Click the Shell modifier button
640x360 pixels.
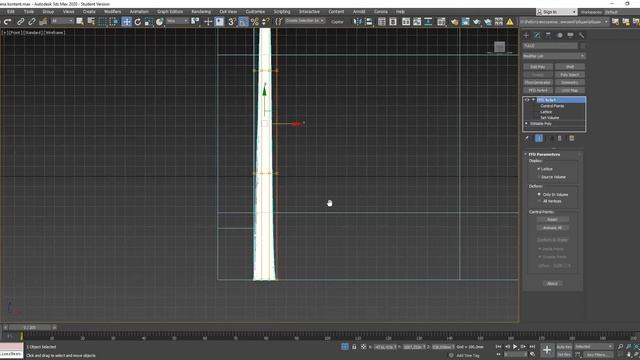pos(570,67)
